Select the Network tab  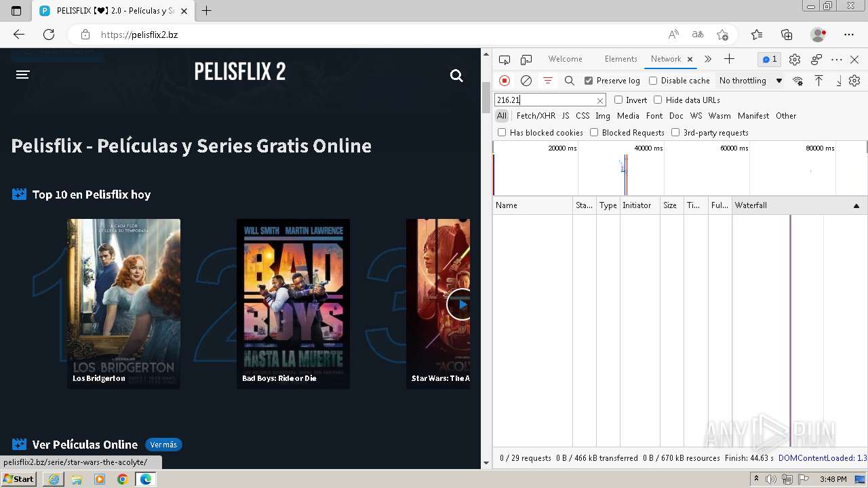tap(666, 59)
